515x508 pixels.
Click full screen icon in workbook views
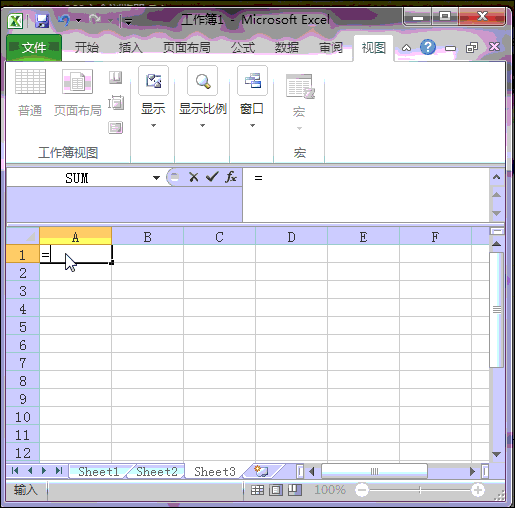click(x=116, y=127)
